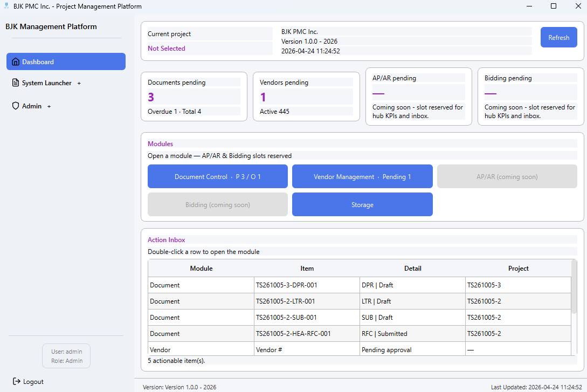Click the Last Updated timestamp in status bar
Image resolution: width=587 pixels, height=392 pixels.
point(536,387)
